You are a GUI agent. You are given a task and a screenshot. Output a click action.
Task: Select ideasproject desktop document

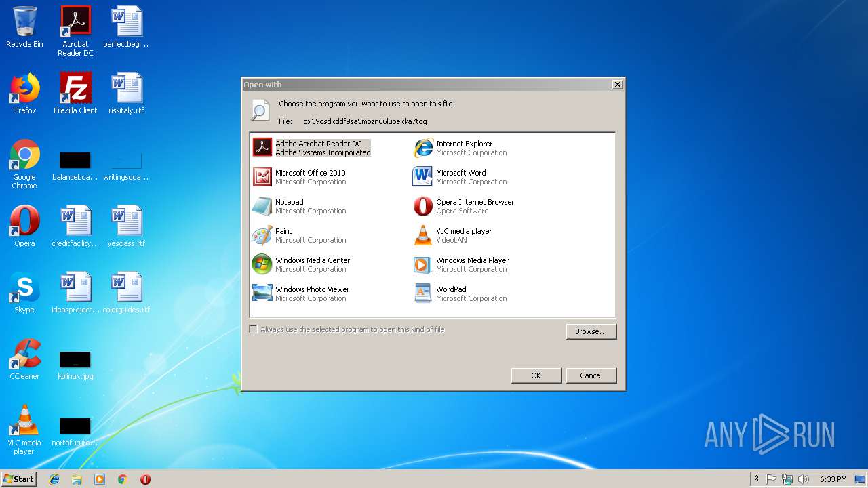(x=75, y=293)
